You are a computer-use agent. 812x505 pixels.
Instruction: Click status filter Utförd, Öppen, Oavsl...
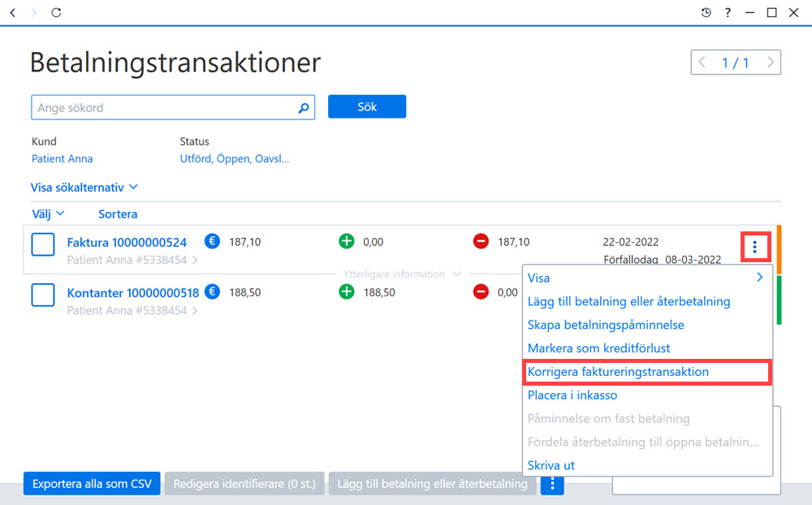[x=235, y=159]
